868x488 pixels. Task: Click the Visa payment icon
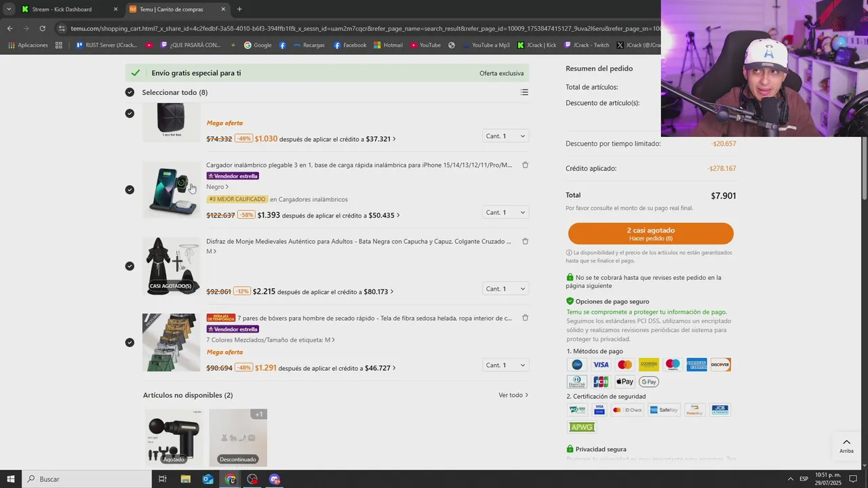601,365
